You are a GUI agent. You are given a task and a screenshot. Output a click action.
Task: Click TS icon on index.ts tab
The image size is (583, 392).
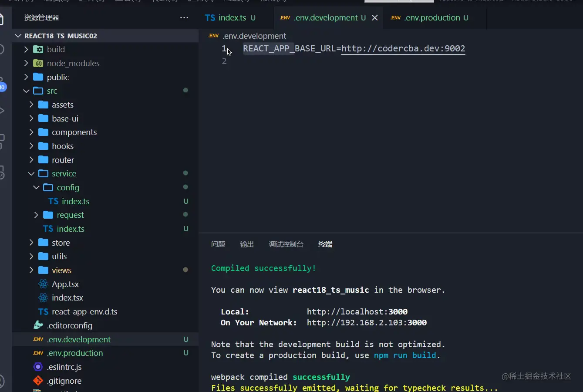pos(210,18)
